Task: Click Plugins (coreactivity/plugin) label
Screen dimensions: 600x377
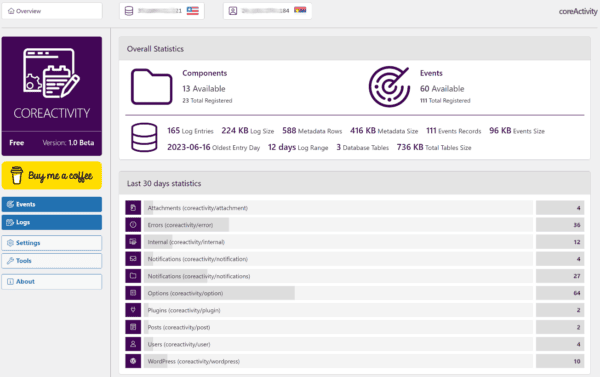Action: point(184,310)
